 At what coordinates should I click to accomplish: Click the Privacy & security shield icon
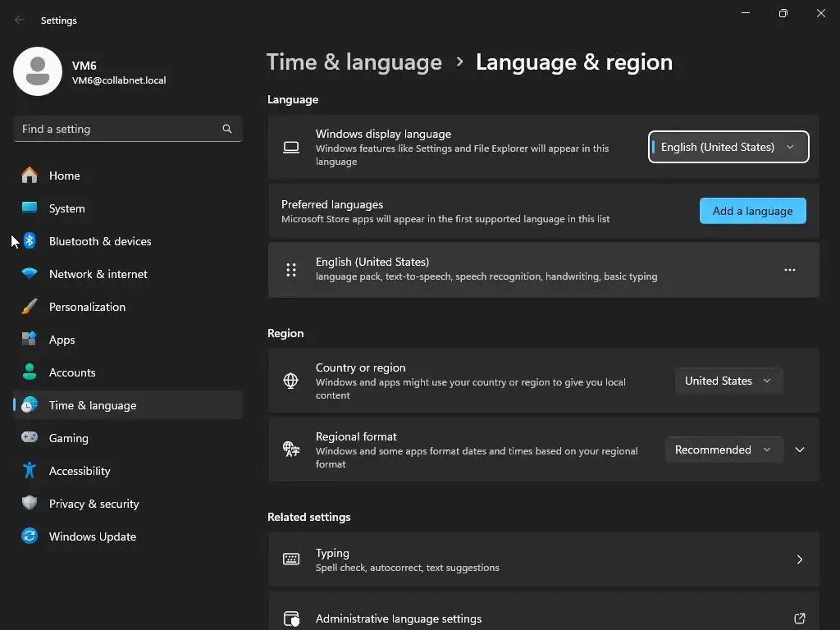pos(30,504)
